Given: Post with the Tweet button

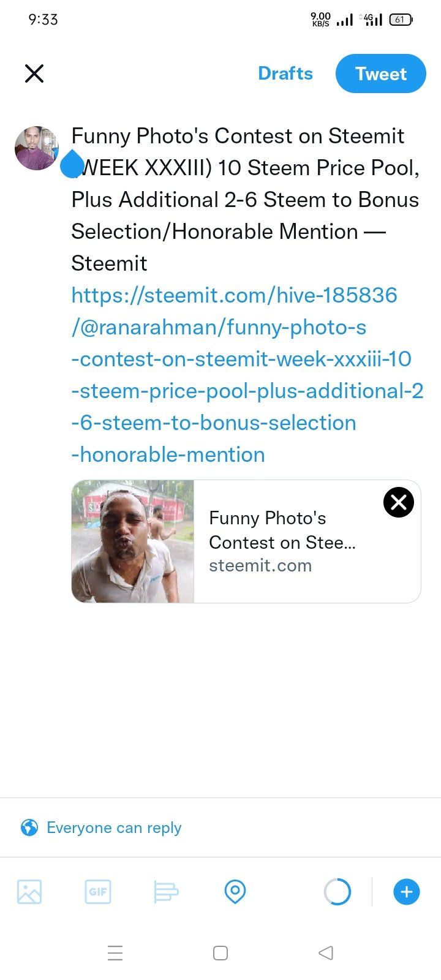Looking at the screenshot, I should pos(381,73).
